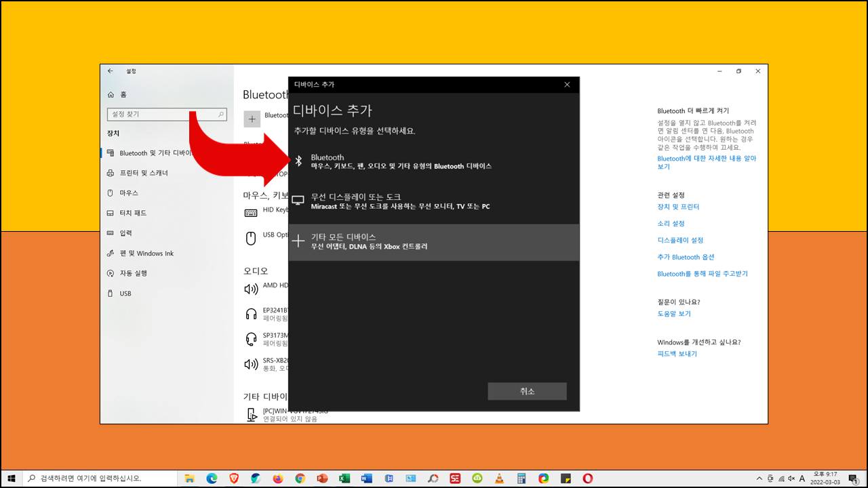Launch Firefox from the taskbar

tap(278, 479)
